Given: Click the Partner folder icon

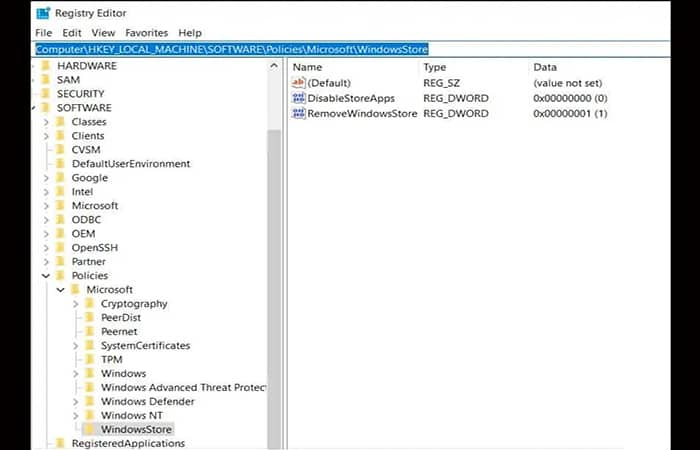Looking at the screenshot, I should tap(60, 262).
